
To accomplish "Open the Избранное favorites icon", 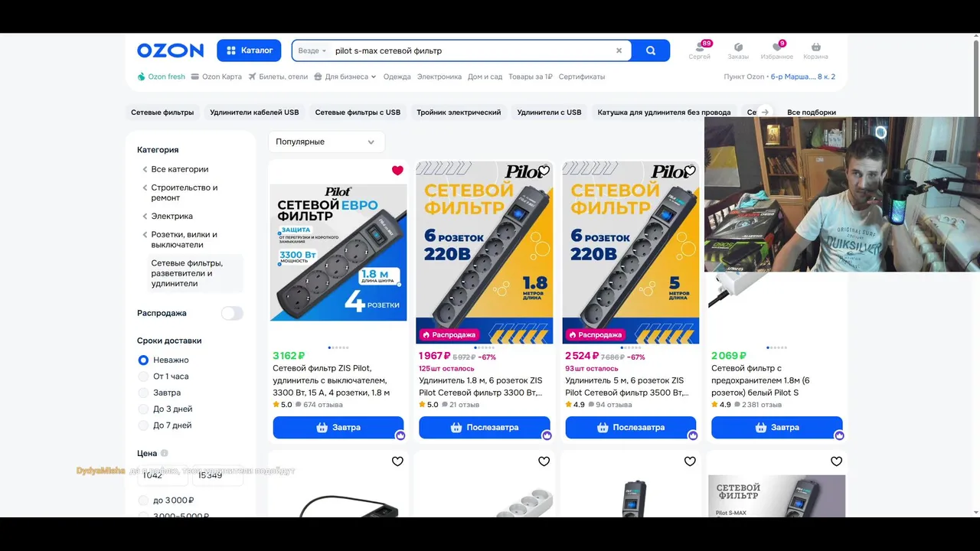I will (x=777, y=51).
